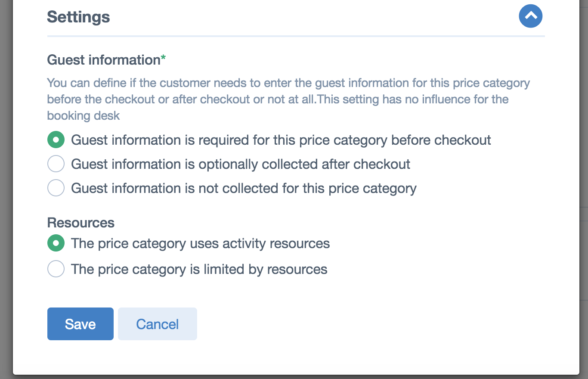Image resolution: width=588 pixels, height=379 pixels.
Task: Click the dimmed backdrop left of the dialog
Action: [x=6, y=189]
